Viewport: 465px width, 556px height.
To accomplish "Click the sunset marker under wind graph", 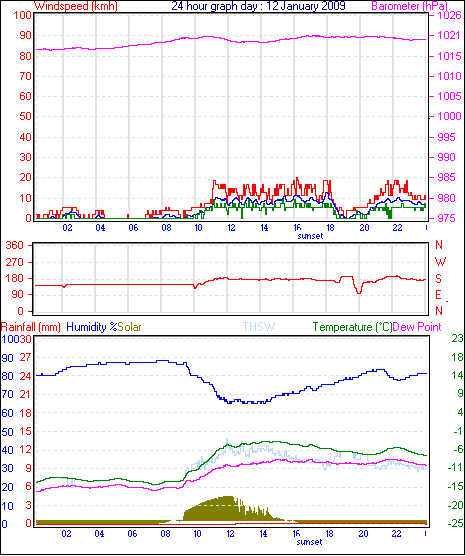I will click(x=310, y=236).
